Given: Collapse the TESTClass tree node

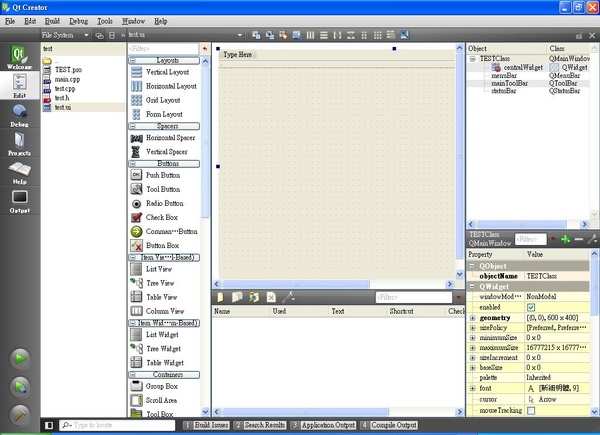Looking at the screenshot, I should 473,59.
